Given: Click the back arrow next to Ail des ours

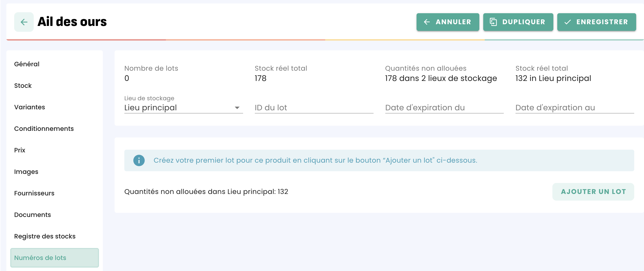Looking at the screenshot, I should [x=24, y=22].
